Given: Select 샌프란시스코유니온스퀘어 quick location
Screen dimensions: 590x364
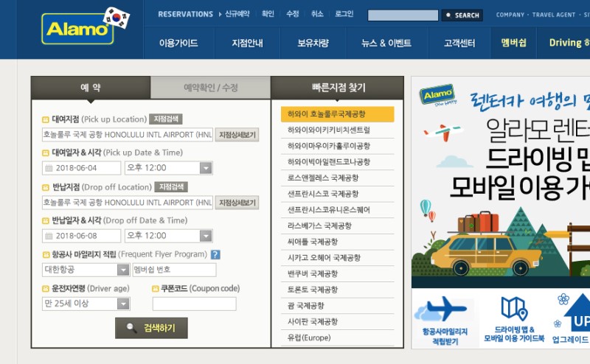Looking at the screenshot, I should coord(338,210).
